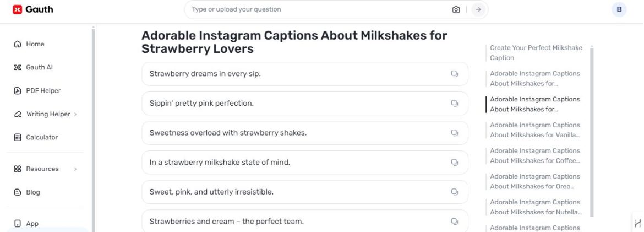Expand the Writing Helper submenu
Viewport: 644px width, 232px height.
(75, 115)
